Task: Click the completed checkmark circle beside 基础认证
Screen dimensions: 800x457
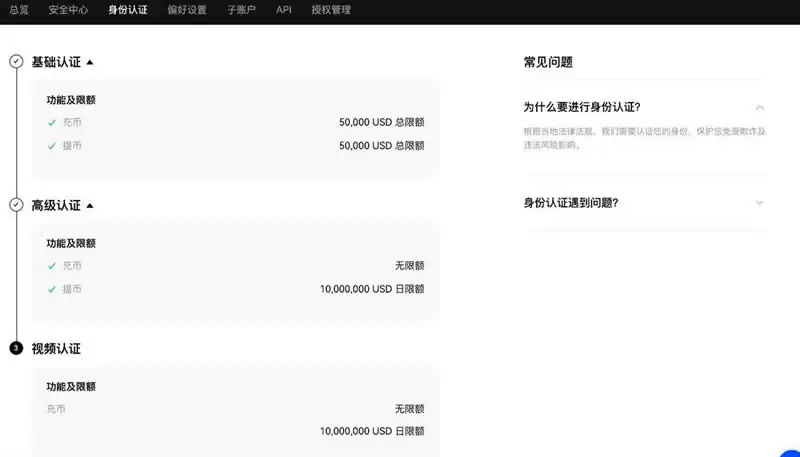Action: [x=16, y=62]
